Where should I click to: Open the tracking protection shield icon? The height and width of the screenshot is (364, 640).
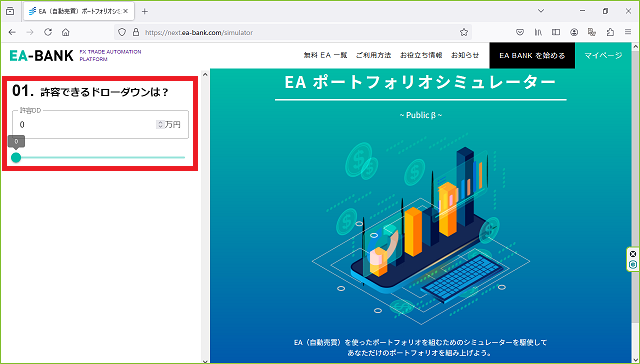(122, 32)
